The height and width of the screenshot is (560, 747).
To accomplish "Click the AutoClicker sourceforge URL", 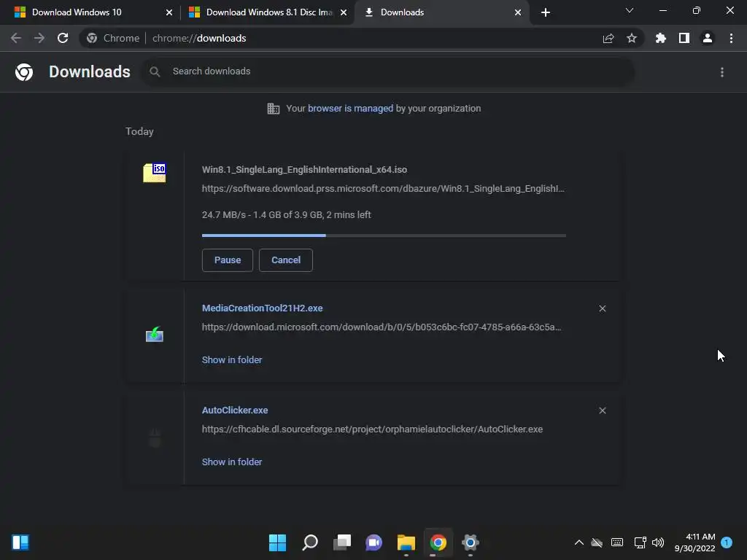I will click(x=372, y=429).
